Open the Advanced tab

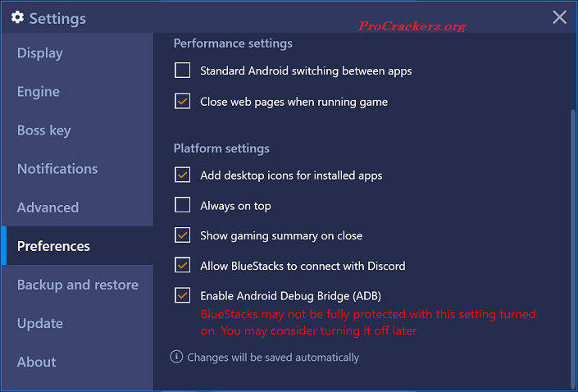48,207
